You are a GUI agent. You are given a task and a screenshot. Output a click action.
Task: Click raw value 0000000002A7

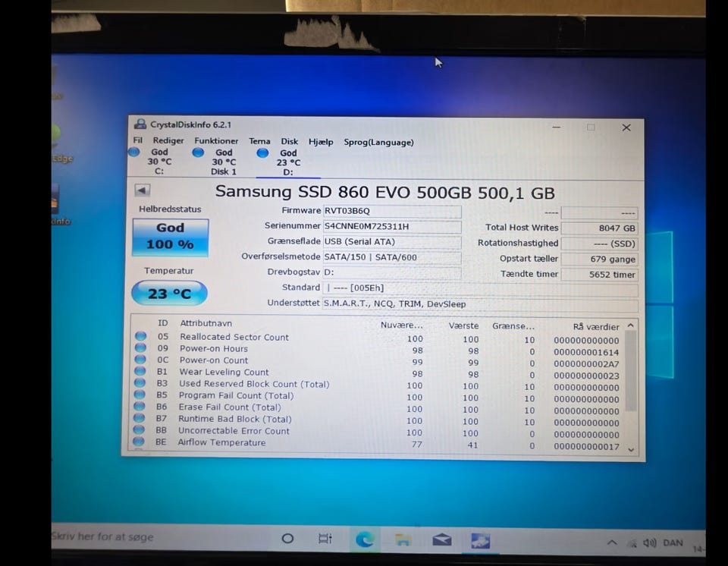click(586, 364)
